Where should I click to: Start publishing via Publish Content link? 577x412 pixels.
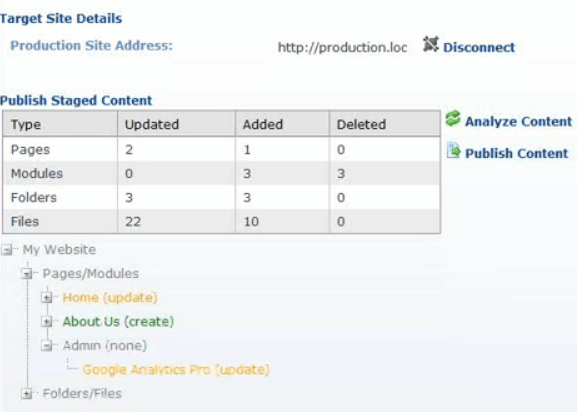[516, 153]
